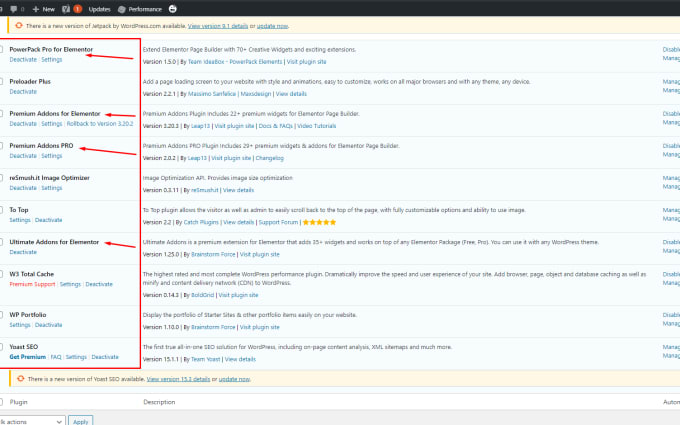Open Team IdeaBox - PowerPack Elements author link
Viewport: 680px width, 425px height.
tap(235, 62)
